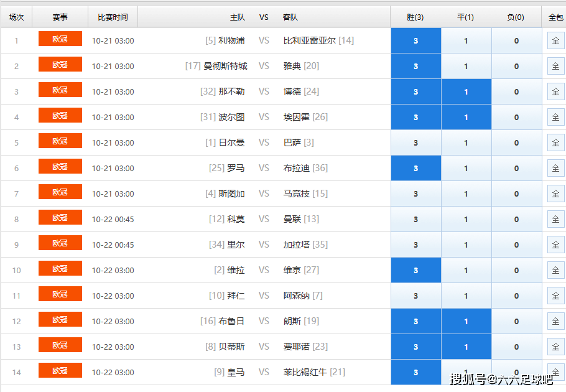
Task: Click 欧冠 tag in row 9
Action: coord(60,243)
